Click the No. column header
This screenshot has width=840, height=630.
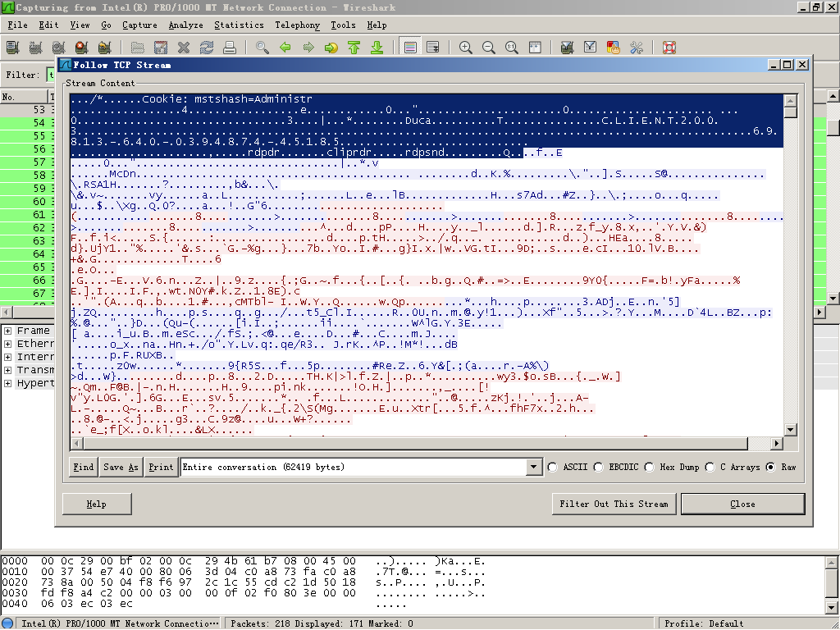coord(24,97)
